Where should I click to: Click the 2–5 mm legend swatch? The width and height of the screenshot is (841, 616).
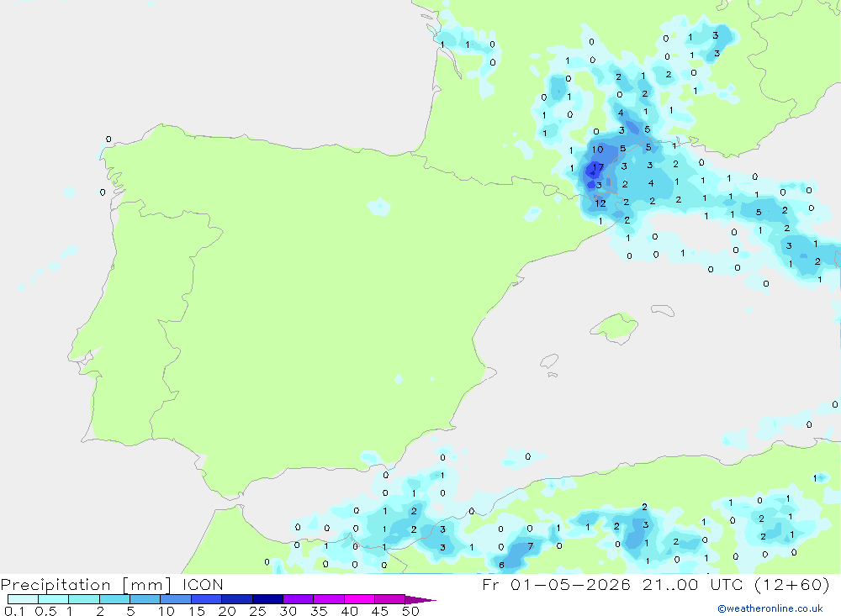[114, 599]
